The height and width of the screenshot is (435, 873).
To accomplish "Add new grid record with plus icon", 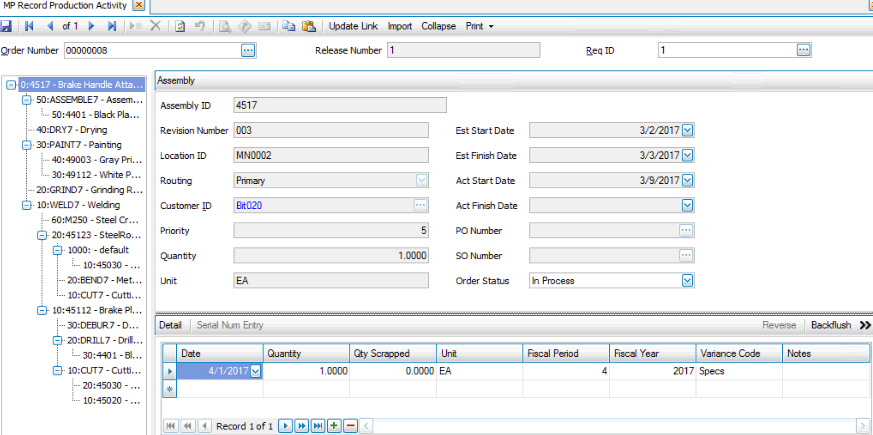I will [x=334, y=426].
